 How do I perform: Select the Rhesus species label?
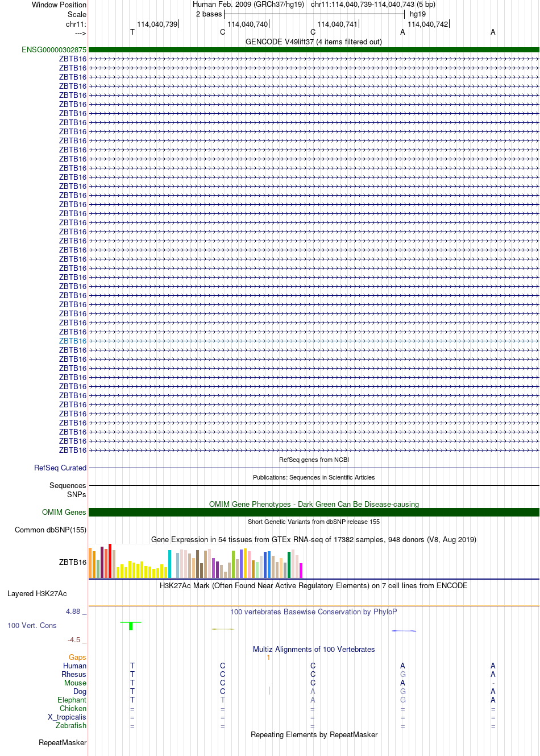(x=74, y=675)
